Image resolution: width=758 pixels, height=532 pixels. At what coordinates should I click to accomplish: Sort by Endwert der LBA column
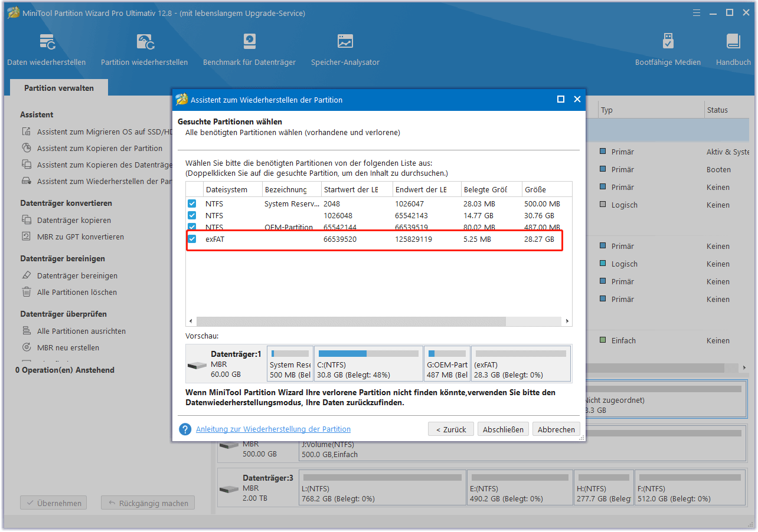click(427, 189)
